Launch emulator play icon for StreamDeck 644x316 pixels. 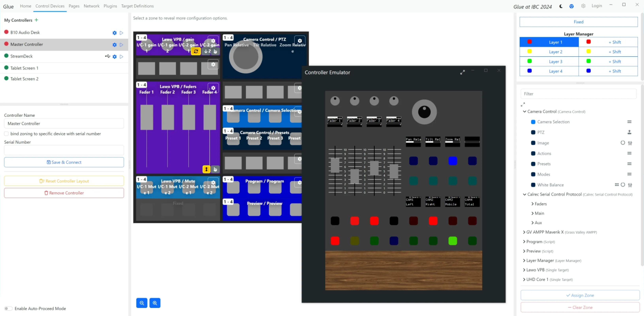coord(121,56)
